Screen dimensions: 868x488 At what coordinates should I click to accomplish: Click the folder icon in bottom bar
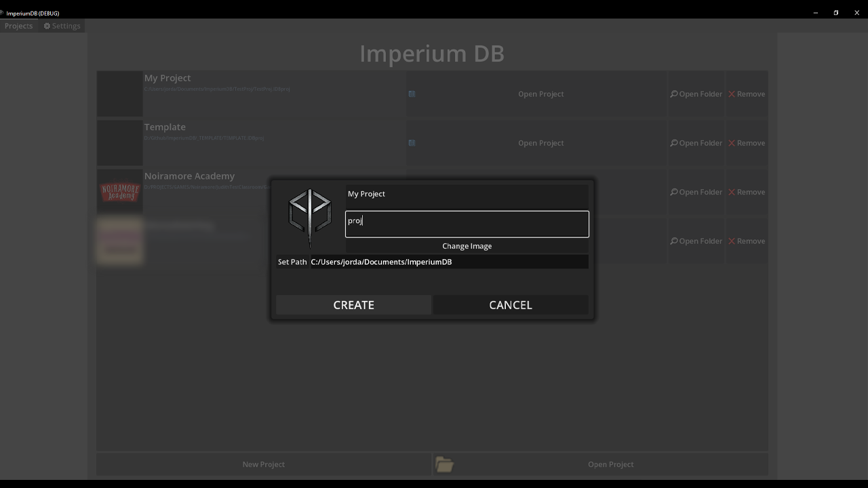coord(444,464)
